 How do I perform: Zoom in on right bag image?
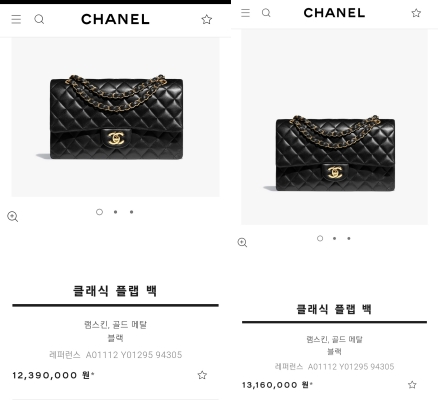pos(242,242)
